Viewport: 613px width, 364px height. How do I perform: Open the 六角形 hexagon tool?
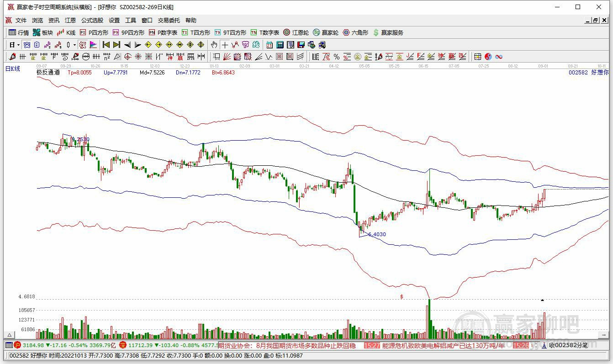pos(355,32)
